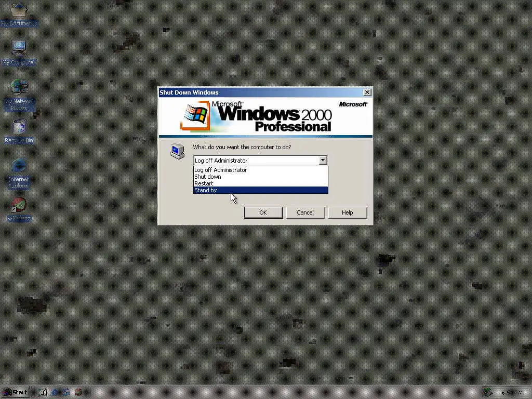The height and width of the screenshot is (399, 532).
Task: Launch Outlook Express from Quick Launch
Action: pyautogui.click(x=66, y=393)
